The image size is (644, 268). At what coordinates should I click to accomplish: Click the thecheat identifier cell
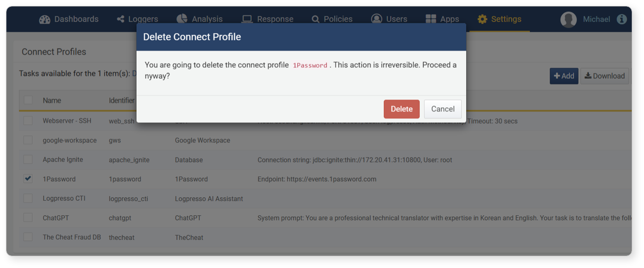coord(121,238)
